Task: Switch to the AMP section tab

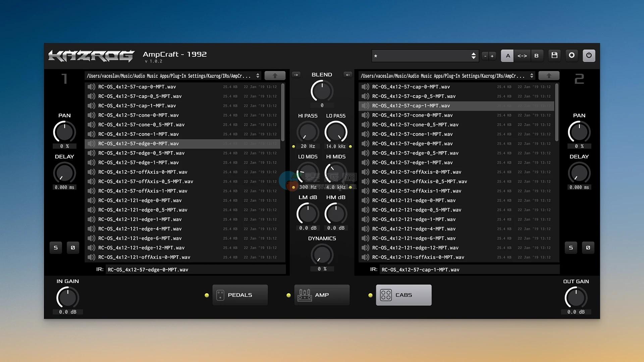Action: [x=322, y=295]
